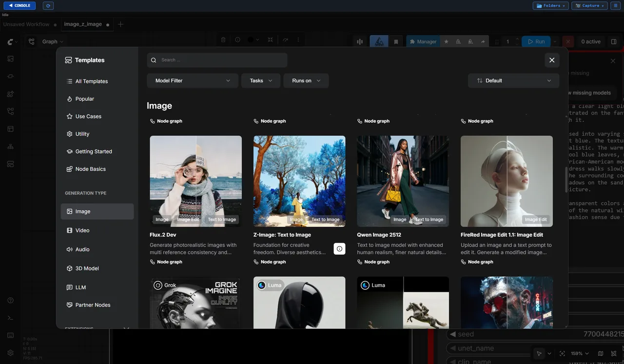The image size is (624, 364).
Task: Switch to the Unsaved Workflow tab
Action: point(26,24)
